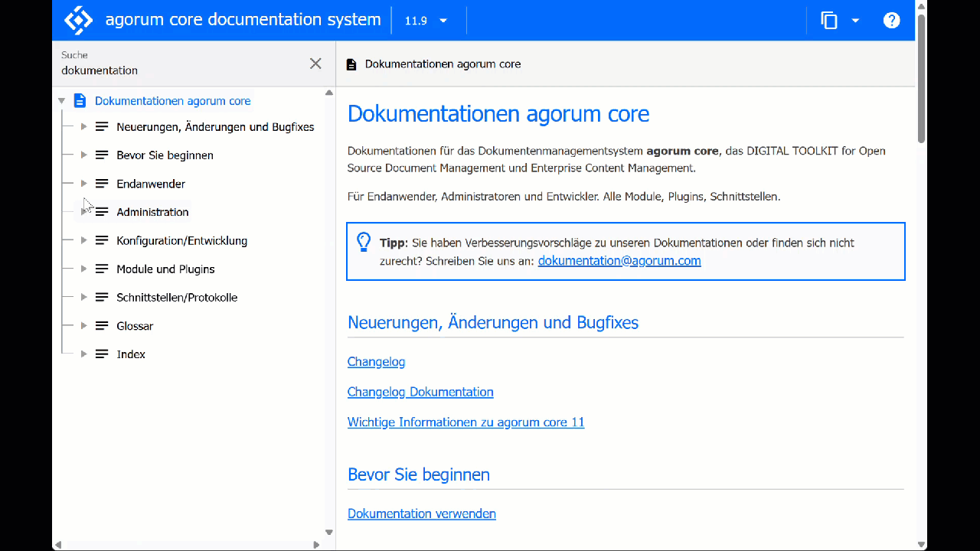Viewport: 980px width, 551px height.
Task: Select Administration in the tree
Action: point(152,212)
